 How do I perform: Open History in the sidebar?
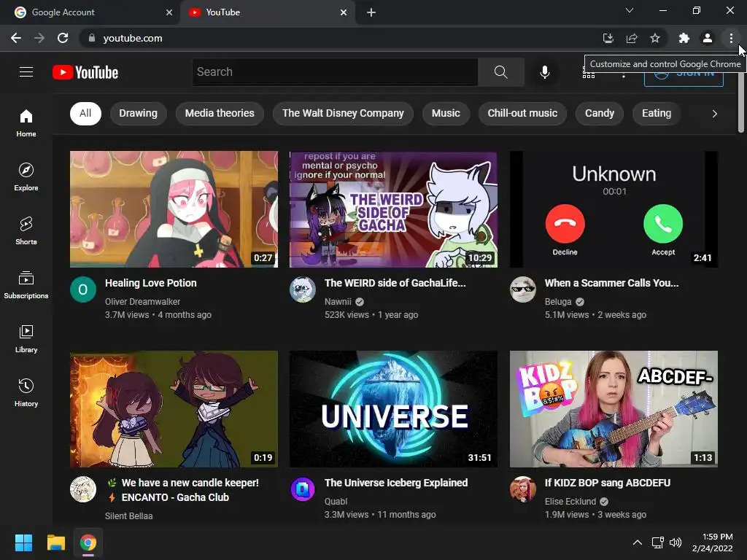point(26,392)
